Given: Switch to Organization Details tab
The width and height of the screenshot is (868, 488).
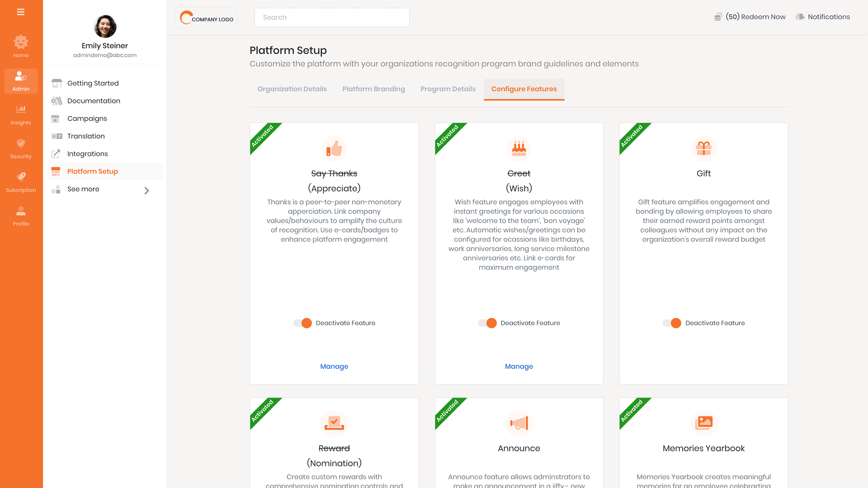Looking at the screenshot, I should 292,89.
